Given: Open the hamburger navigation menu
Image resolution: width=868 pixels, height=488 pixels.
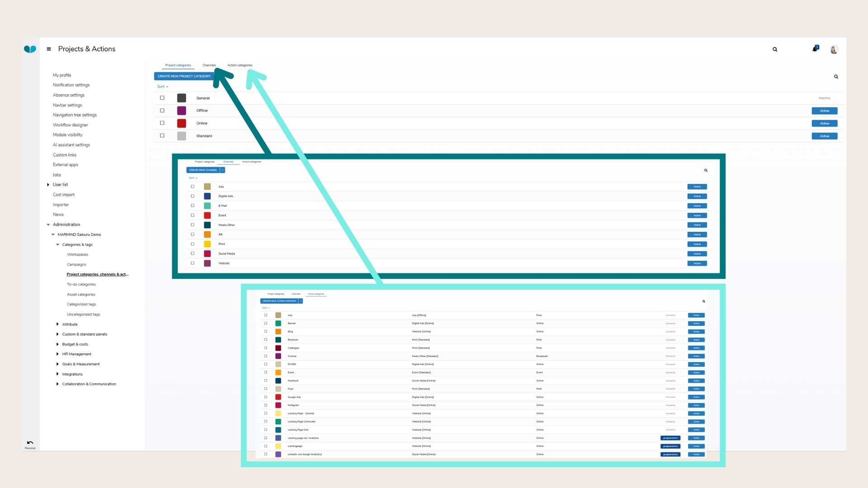Looking at the screenshot, I should pyautogui.click(x=49, y=49).
